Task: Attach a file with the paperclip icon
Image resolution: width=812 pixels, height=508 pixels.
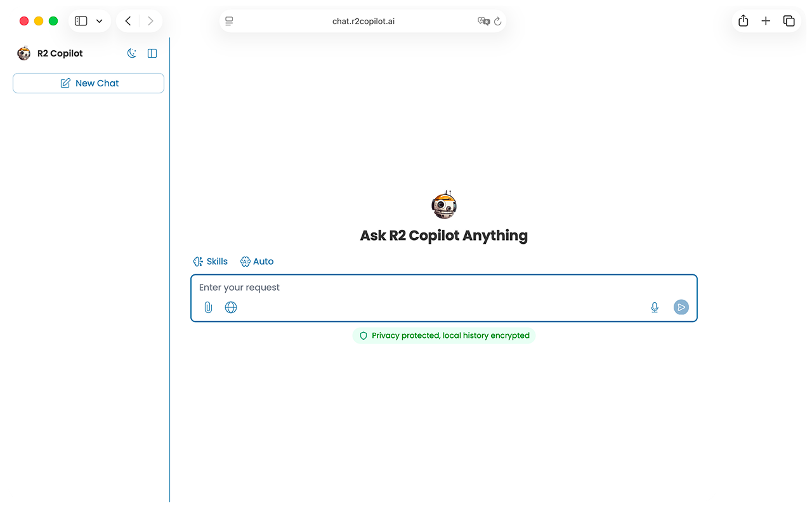Action: click(x=208, y=307)
